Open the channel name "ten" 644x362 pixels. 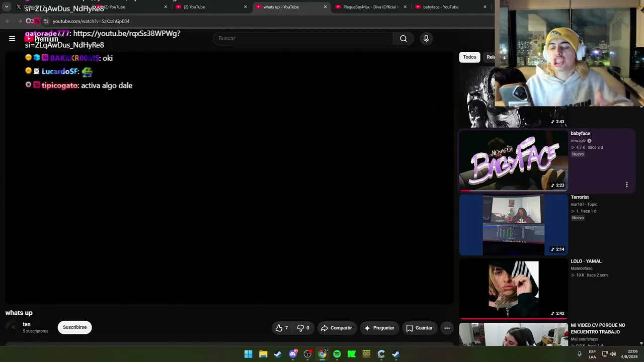pos(27,324)
